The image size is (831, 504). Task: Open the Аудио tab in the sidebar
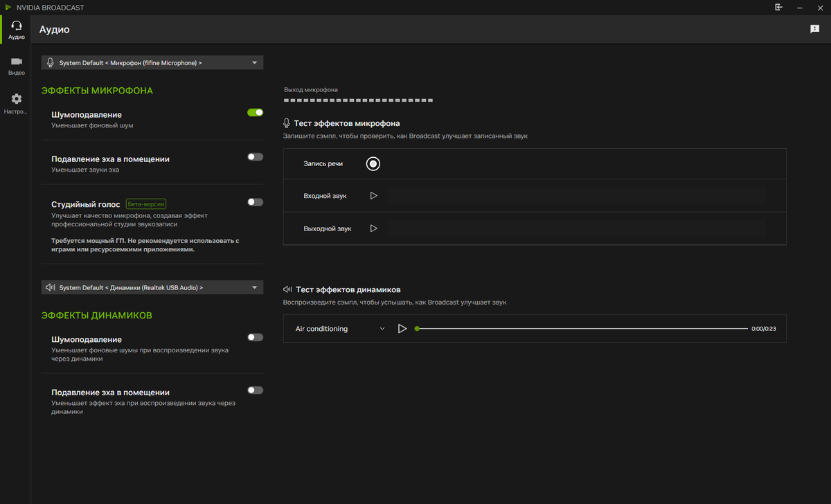pos(16,30)
